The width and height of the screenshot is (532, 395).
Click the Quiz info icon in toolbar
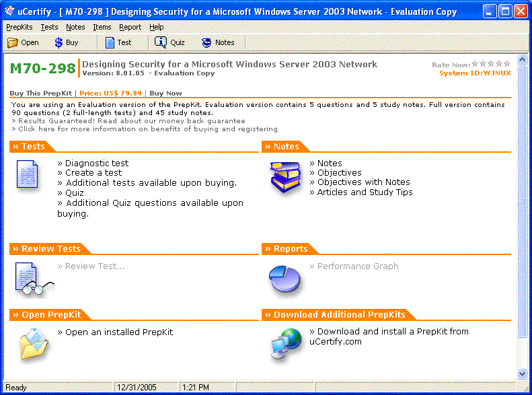click(x=161, y=42)
